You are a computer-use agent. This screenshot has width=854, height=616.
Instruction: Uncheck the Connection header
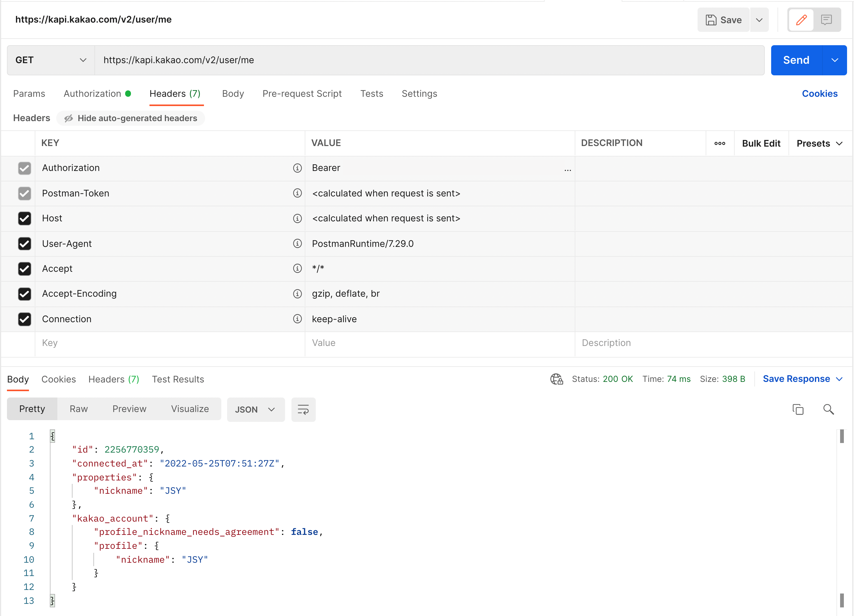point(24,319)
